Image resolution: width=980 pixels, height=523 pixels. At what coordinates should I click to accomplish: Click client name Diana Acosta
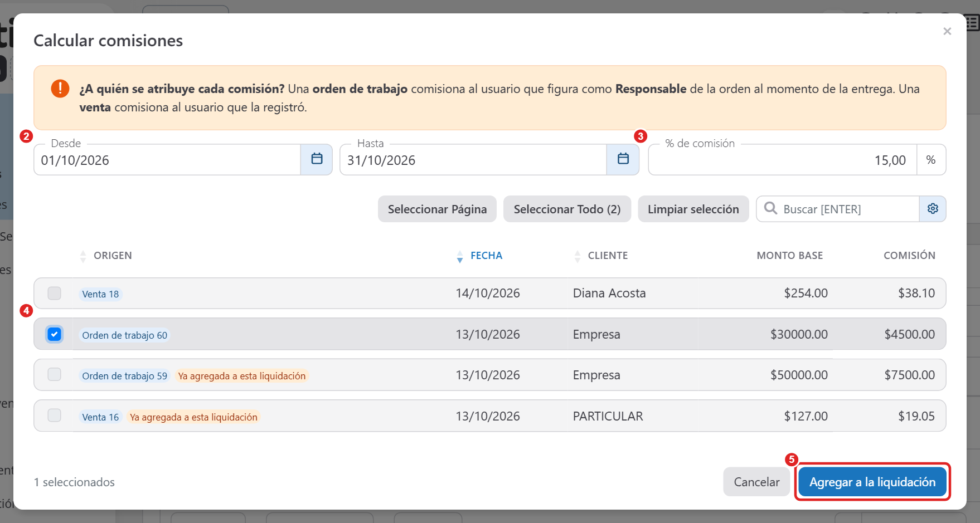click(x=609, y=293)
